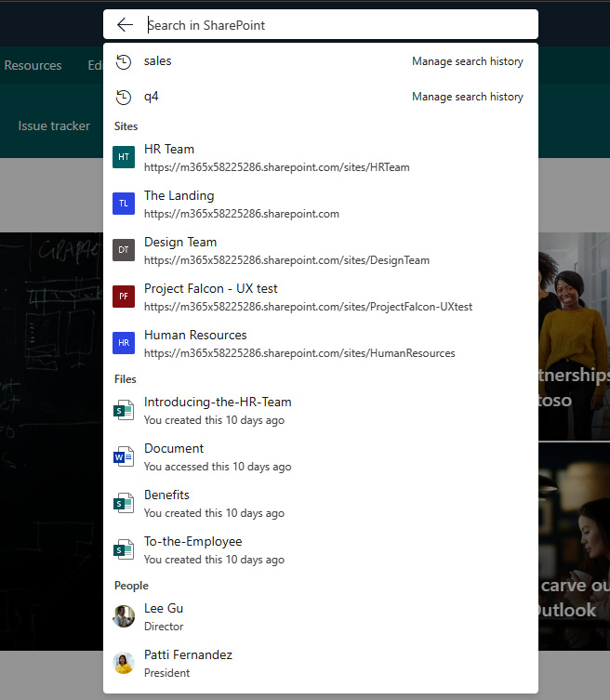The height and width of the screenshot is (700, 610).
Task: Choose recent search 'sales'
Action: click(x=158, y=60)
